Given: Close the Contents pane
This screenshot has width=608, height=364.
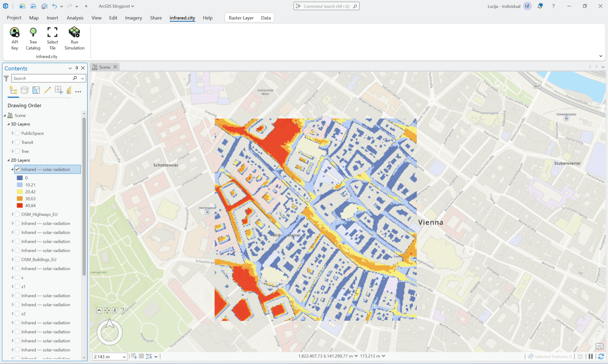Looking at the screenshot, I should (x=83, y=68).
